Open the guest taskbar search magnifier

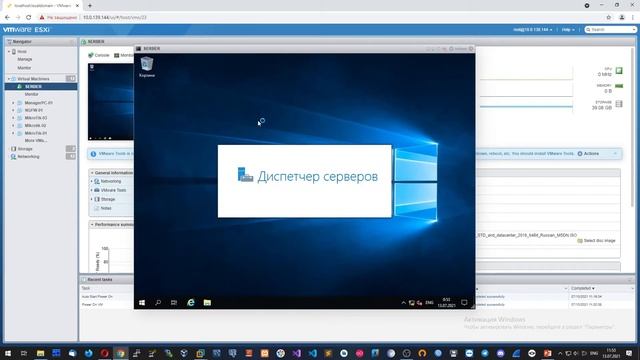click(158, 302)
